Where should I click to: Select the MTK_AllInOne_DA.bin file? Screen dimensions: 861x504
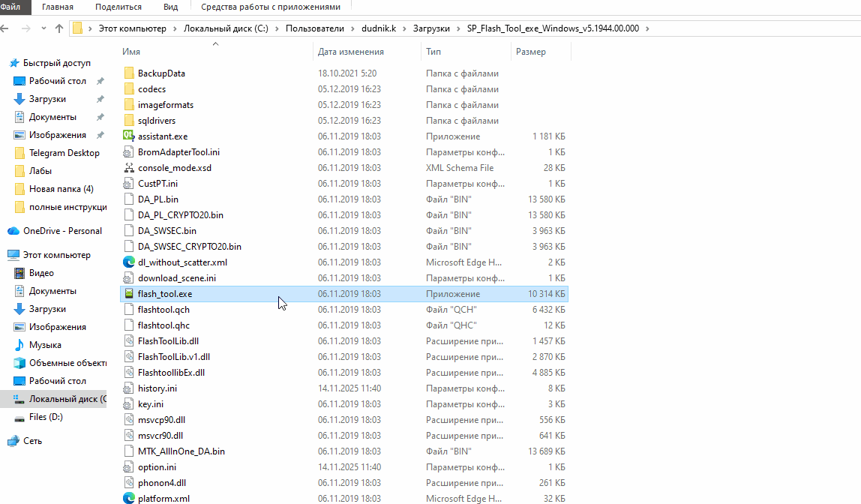tap(181, 451)
